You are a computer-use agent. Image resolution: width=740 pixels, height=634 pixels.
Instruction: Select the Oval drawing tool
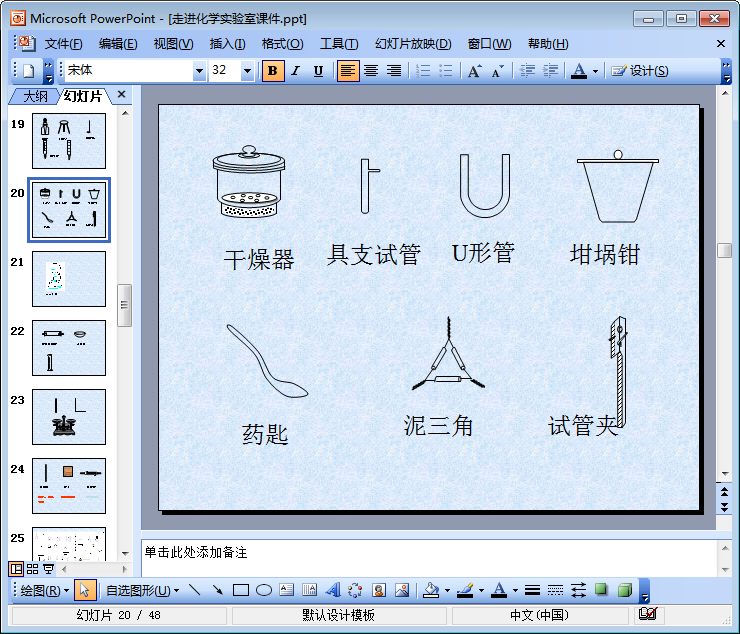264,590
